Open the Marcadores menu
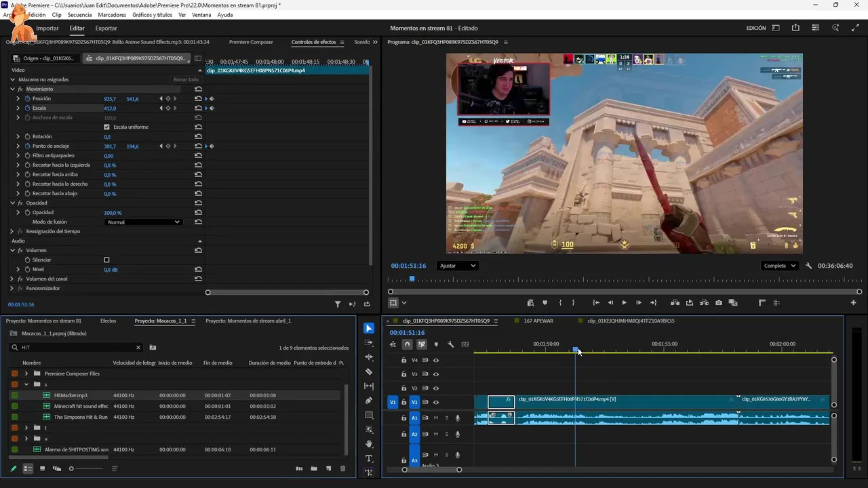The image size is (868, 488). (112, 14)
